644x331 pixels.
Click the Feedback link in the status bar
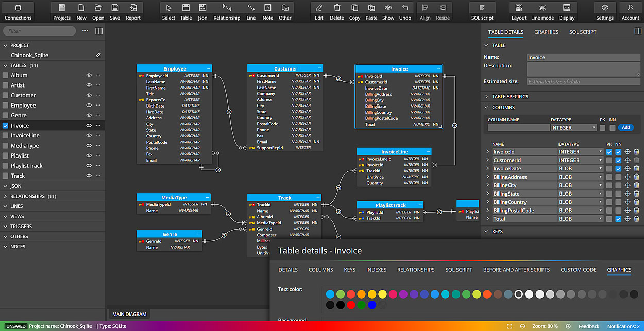coord(589,326)
